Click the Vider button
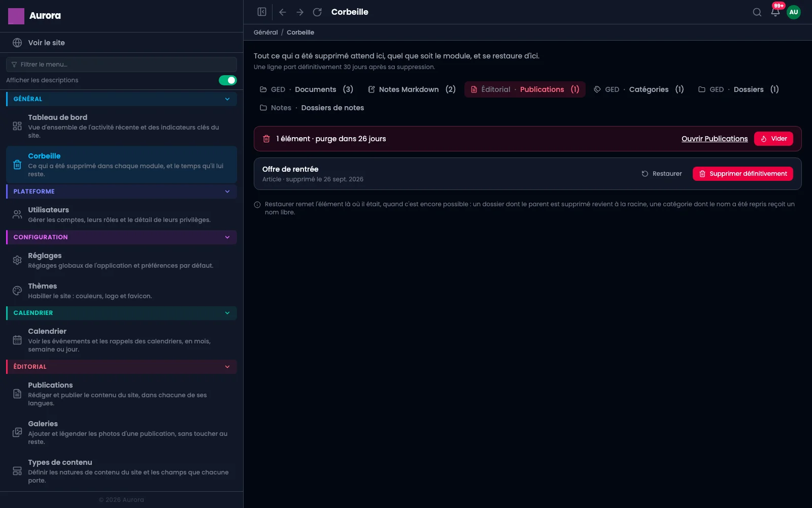Screen dimensions: 812x508 pos(773,139)
